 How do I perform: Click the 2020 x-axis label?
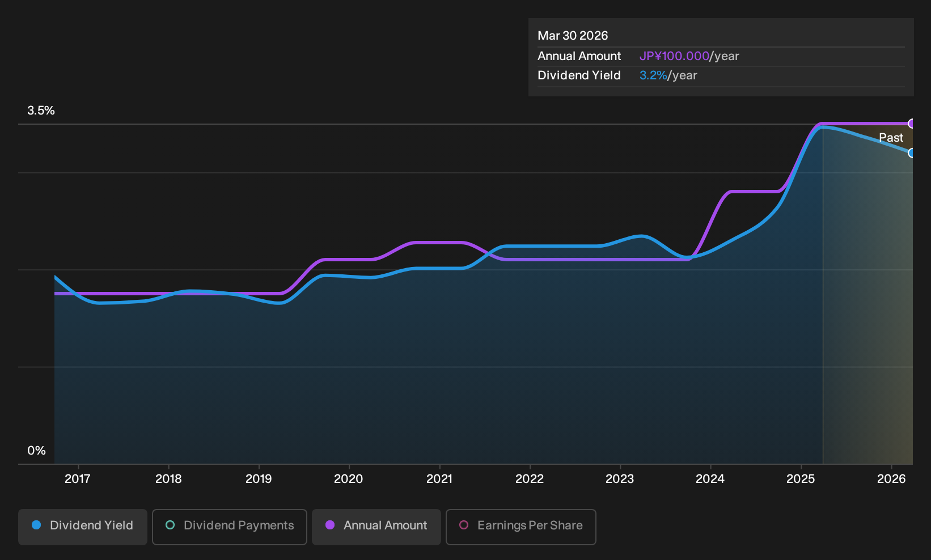349,479
